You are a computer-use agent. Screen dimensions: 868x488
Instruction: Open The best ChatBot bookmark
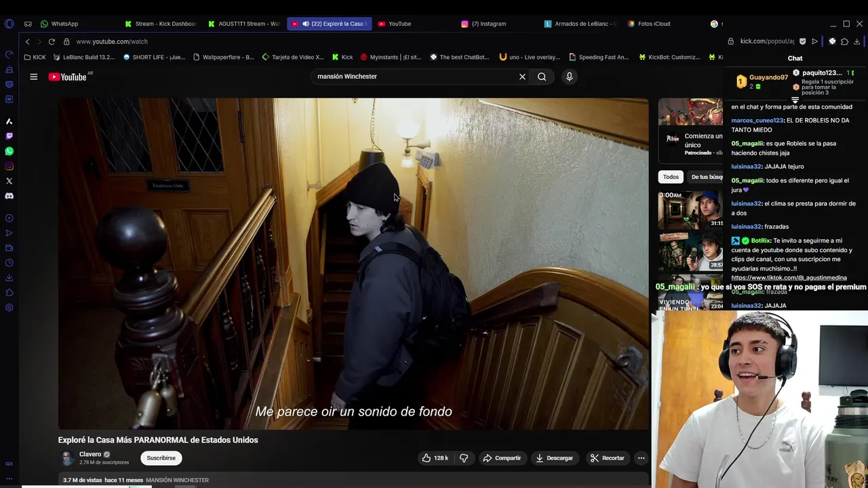[459, 57]
